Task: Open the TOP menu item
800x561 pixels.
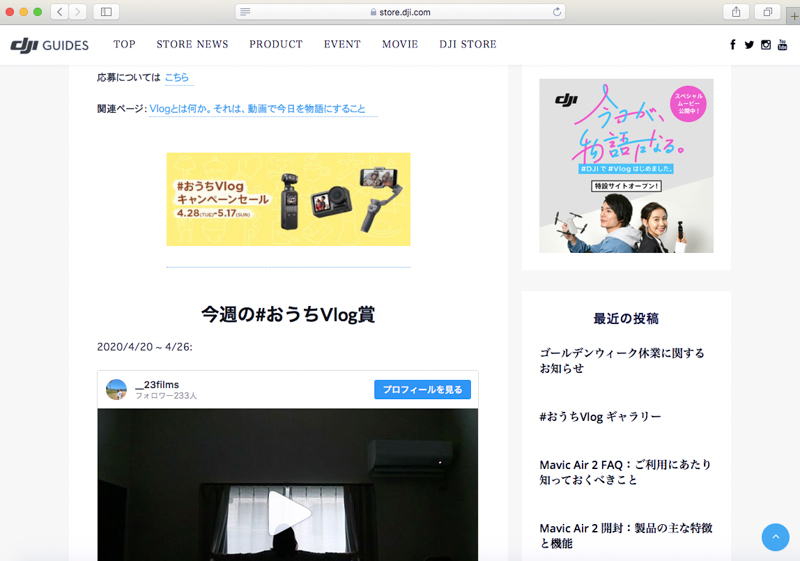Action: [x=124, y=44]
